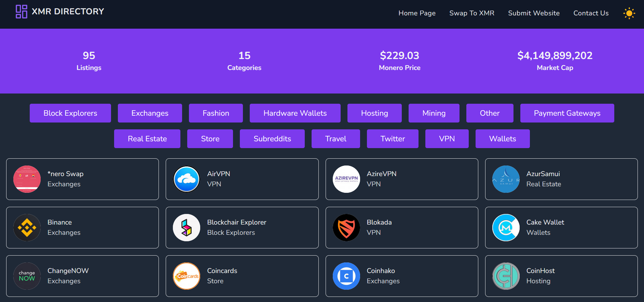The image size is (644, 302).
Task: Toggle light mode with the sun icon
Action: (629, 13)
